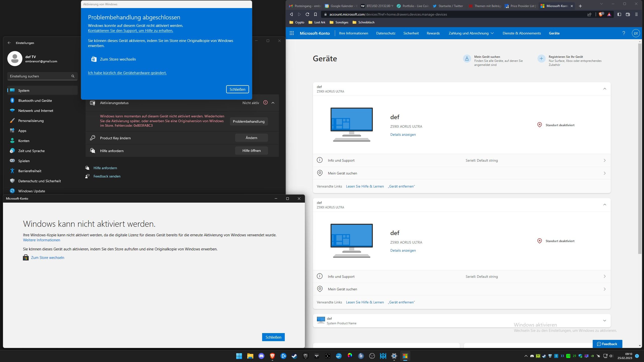
Task: Open the Lost Ark bookmarks folder
Action: 317,22
